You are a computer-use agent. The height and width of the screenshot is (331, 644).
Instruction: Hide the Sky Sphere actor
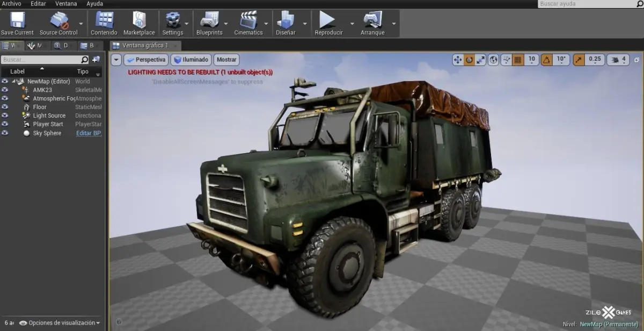(x=5, y=133)
